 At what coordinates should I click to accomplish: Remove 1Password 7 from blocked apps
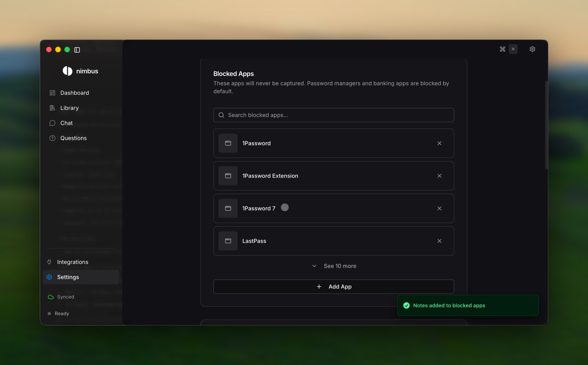click(x=439, y=208)
